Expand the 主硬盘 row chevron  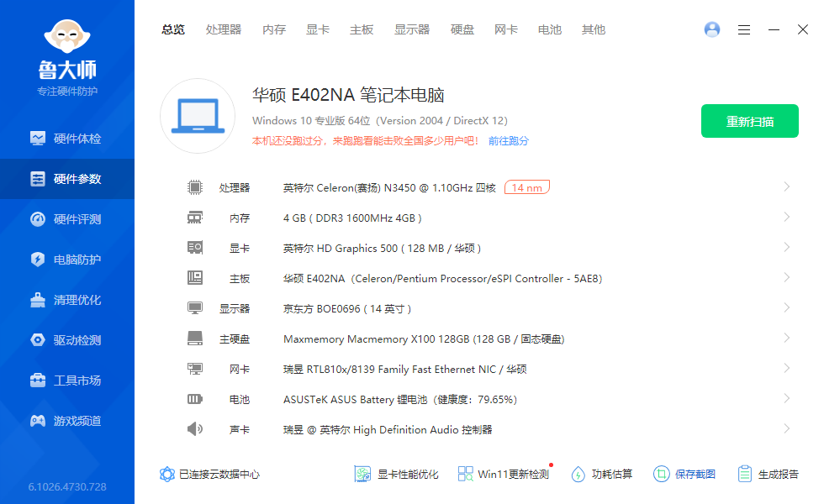787,338
